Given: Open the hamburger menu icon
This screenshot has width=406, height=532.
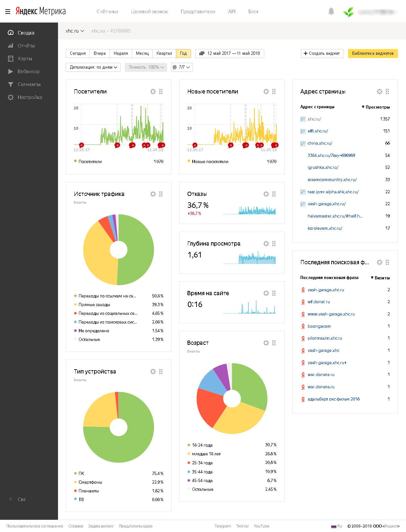Looking at the screenshot, I should [x=8, y=12].
